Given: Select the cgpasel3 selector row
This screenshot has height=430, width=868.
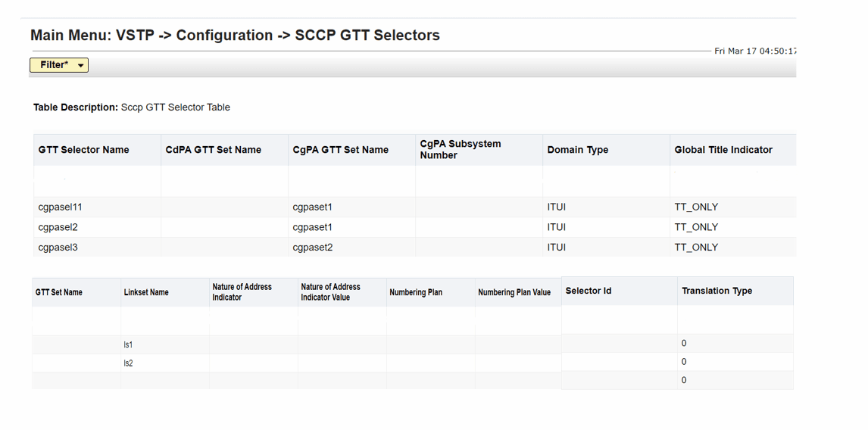Looking at the screenshot, I should 58,247.
